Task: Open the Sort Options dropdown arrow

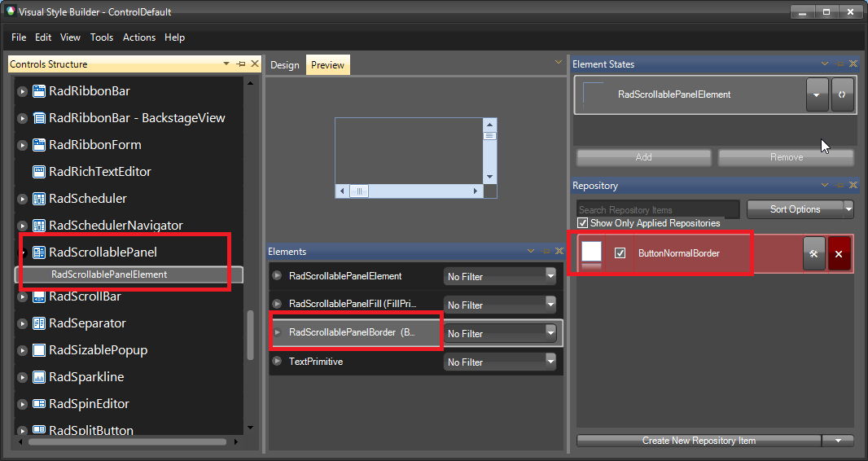Action: tap(848, 209)
